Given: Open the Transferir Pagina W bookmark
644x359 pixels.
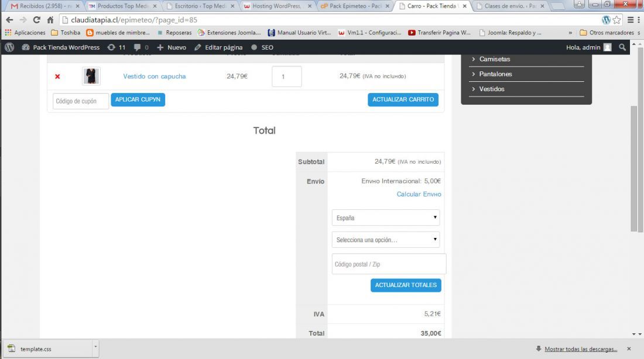Looking at the screenshot, I should click(x=440, y=32).
